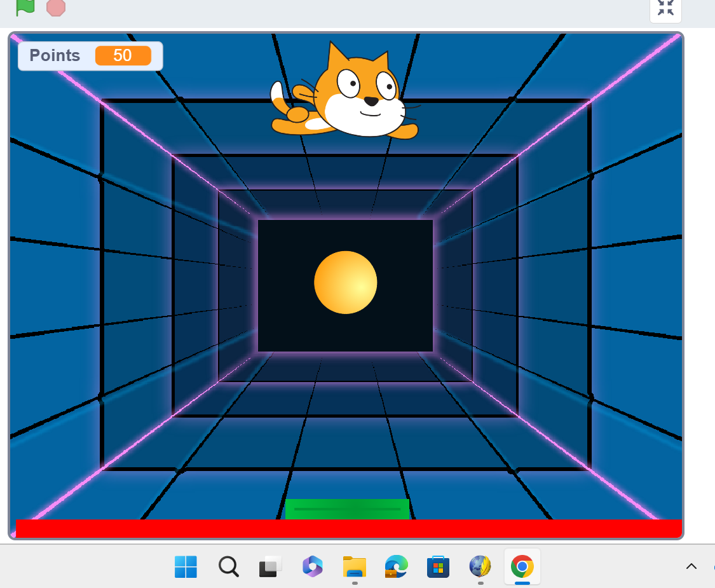The width and height of the screenshot is (715, 588).
Task: Expand the hidden system tray icons chevron
Action: point(691,566)
